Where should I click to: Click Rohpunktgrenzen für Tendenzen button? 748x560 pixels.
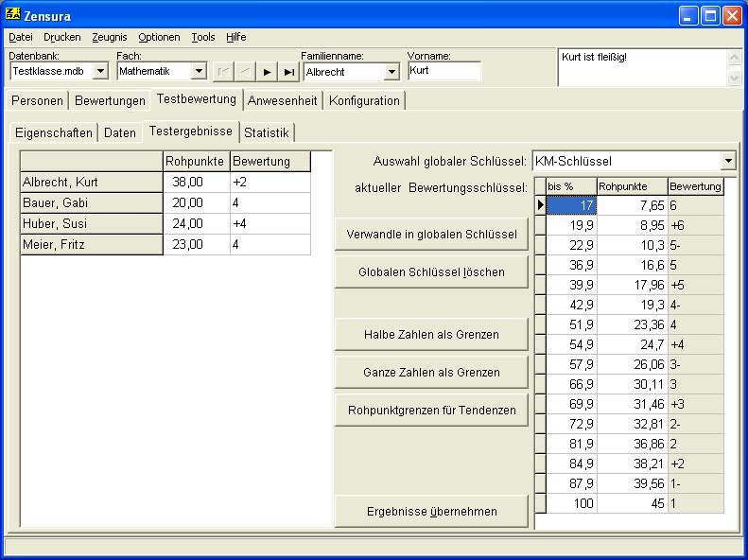432,411
